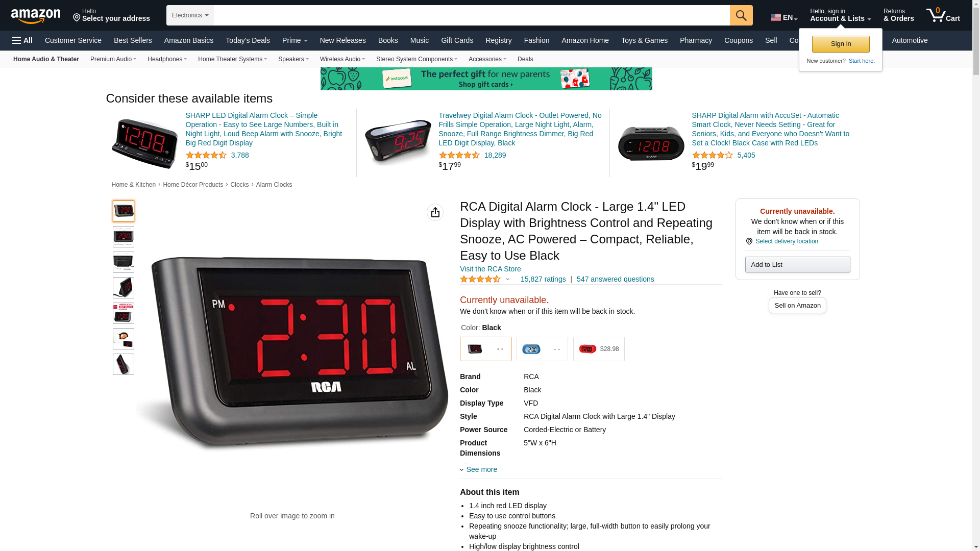Click the Amazon logo

click(x=36, y=16)
